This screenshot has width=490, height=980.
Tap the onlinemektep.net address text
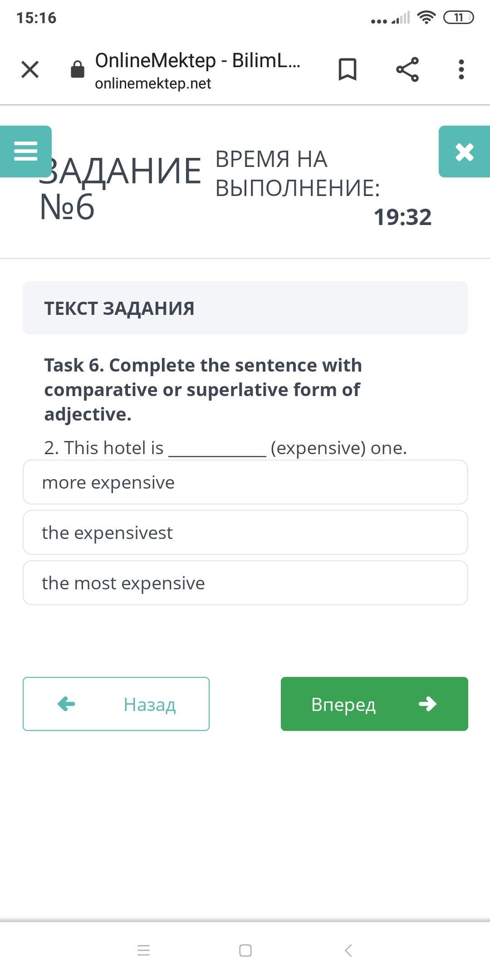coord(153,83)
